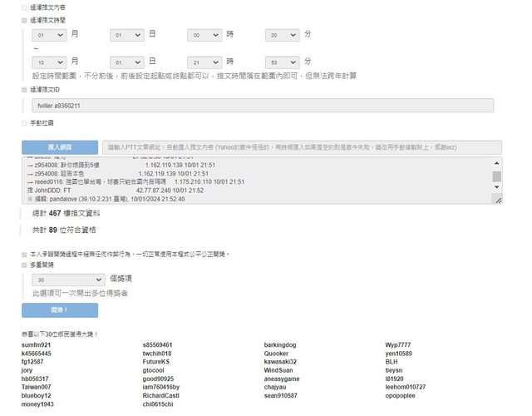Toggle the 多重開獎 checkbox
The height and width of the screenshot is (416, 532).
(24, 265)
